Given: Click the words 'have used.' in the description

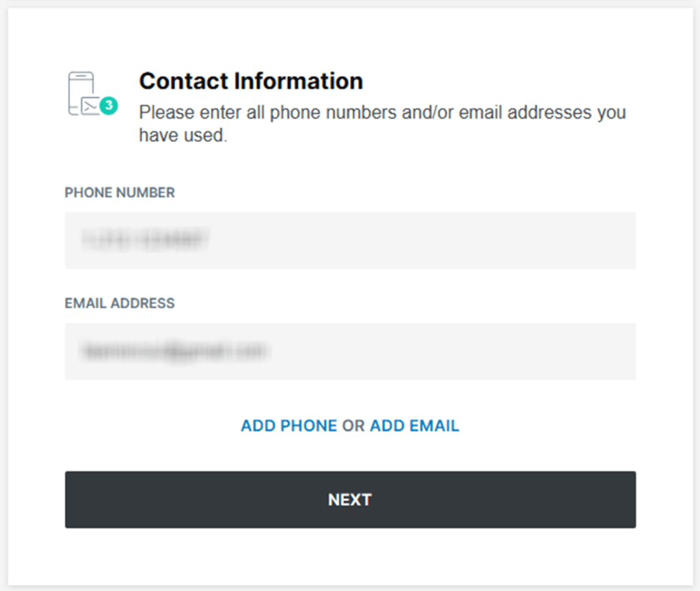Looking at the screenshot, I should (182, 135).
